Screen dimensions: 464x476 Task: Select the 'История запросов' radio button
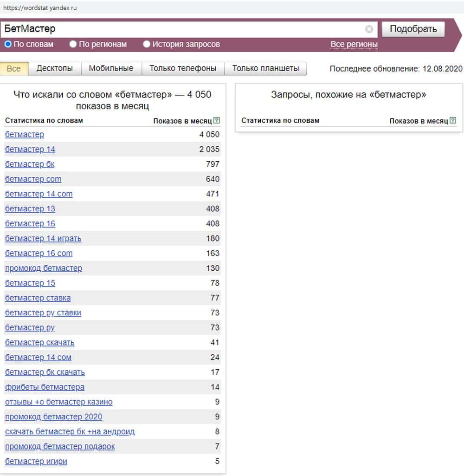147,44
